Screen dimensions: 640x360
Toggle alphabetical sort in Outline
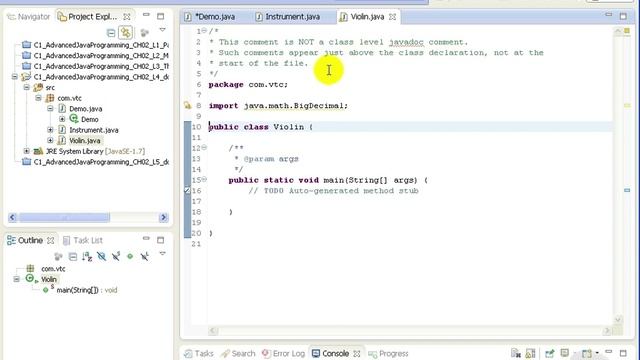[87, 256]
